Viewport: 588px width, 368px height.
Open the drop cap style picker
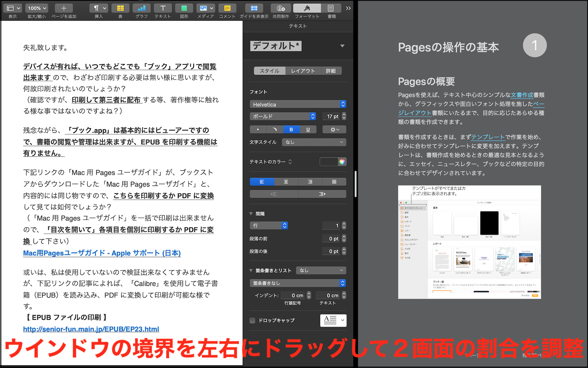[x=333, y=320]
